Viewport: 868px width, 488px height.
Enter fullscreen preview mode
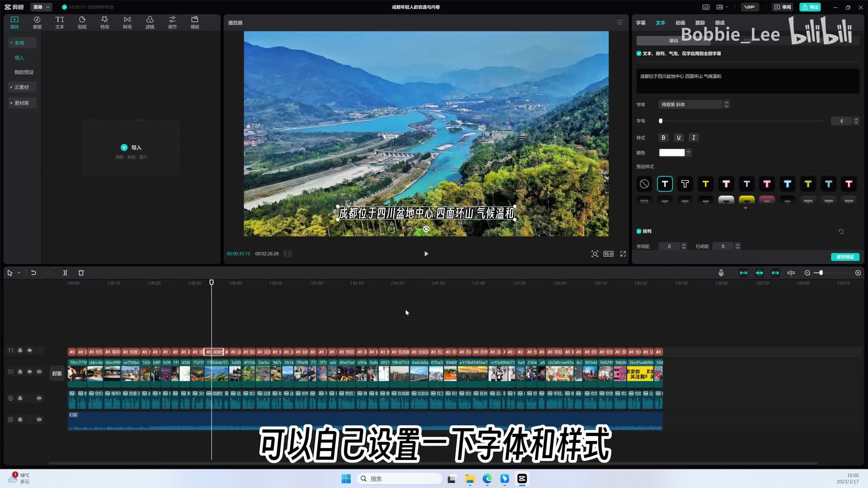[x=623, y=254]
